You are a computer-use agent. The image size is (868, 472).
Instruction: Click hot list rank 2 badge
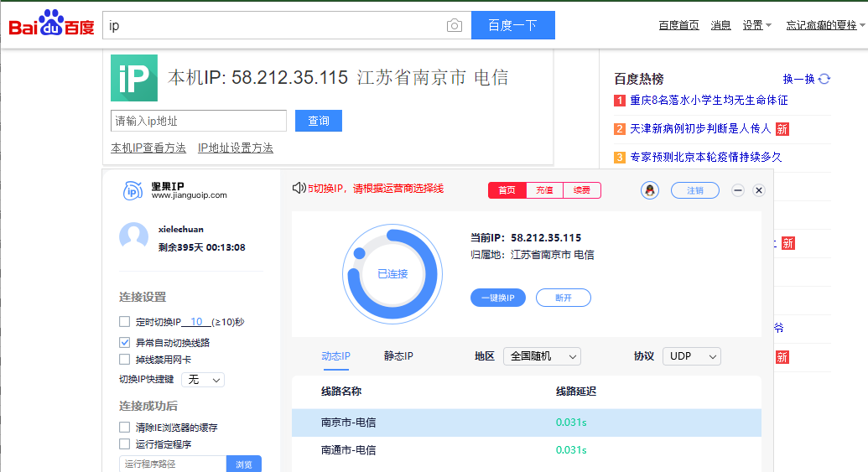[620, 129]
